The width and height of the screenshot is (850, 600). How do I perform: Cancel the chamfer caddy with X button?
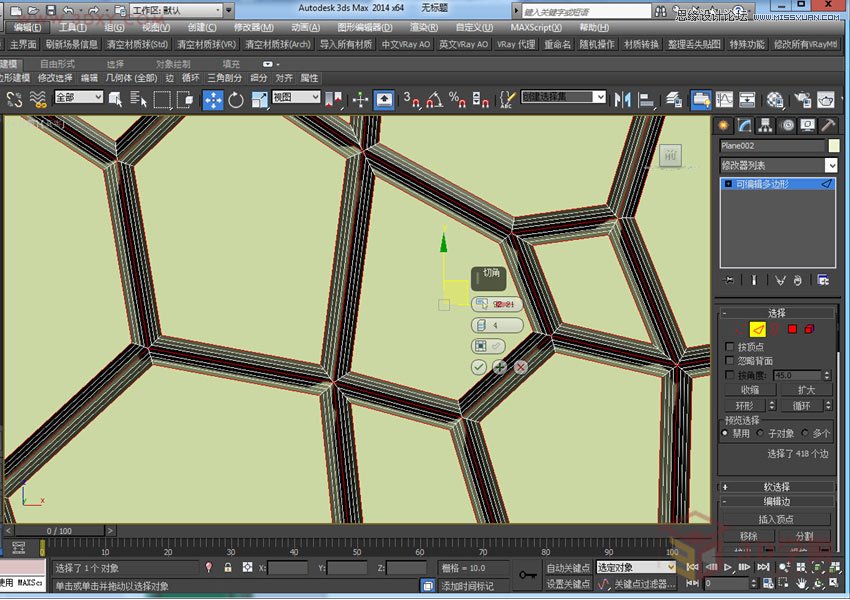coord(520,367)
